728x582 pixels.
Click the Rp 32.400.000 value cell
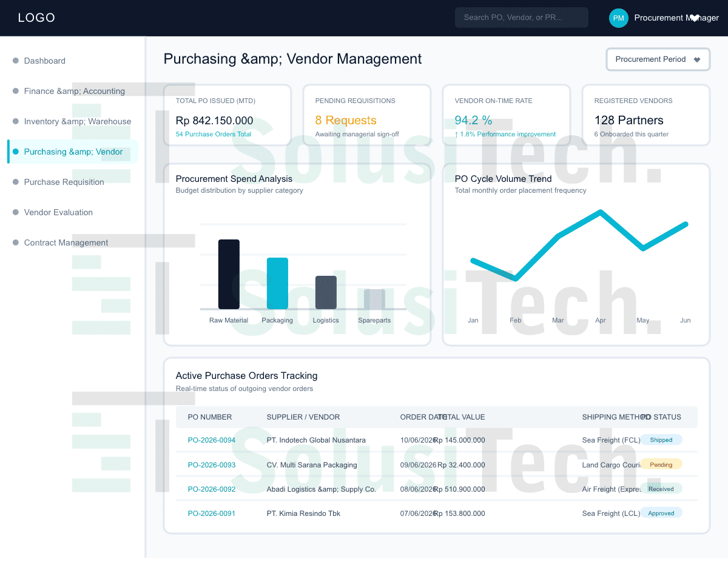tap(461, 465)
